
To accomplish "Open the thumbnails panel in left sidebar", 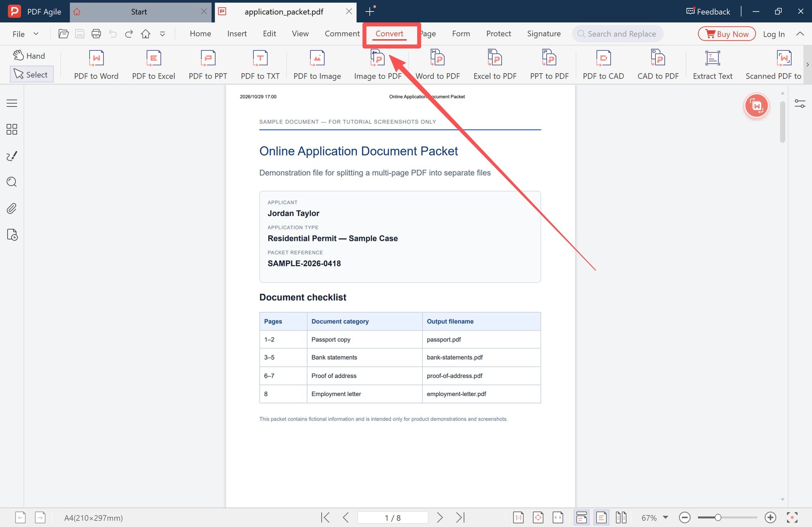I will click(12, 129).
